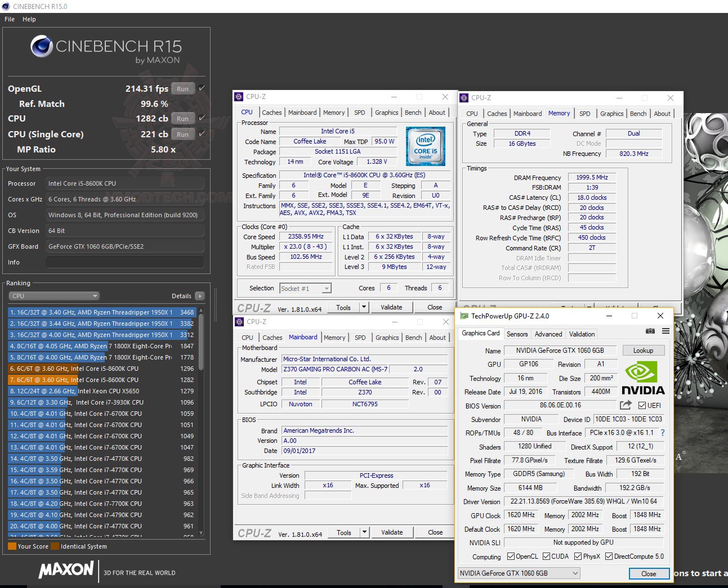The width and height of the screenshot is (728, 588).
Task: Toggle the PhysX computing checkbox
Action: (x=578, y=556)
